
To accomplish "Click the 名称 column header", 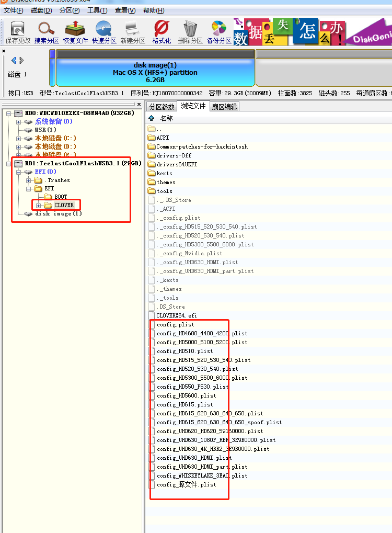I will pos(166,118).
